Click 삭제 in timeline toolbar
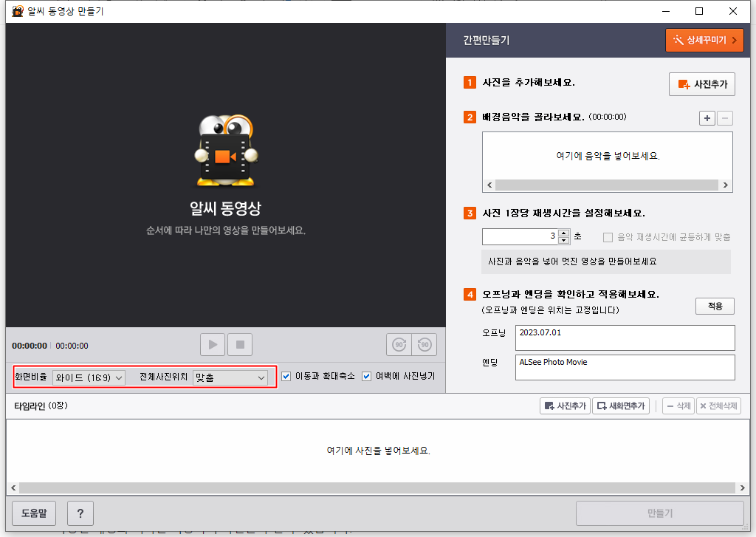The height and width of the screenshot is (537, 756). [678, 406]
